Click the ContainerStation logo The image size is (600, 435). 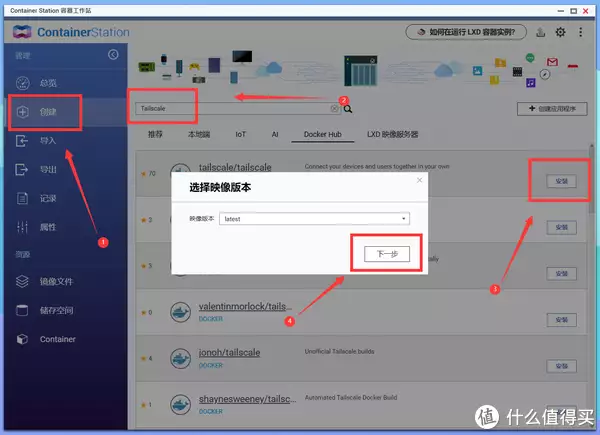pos(71,32)
